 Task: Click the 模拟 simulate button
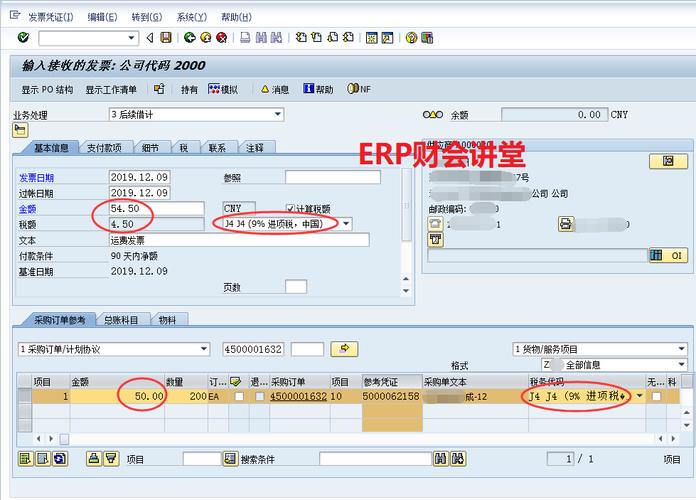tap(223, 89)
